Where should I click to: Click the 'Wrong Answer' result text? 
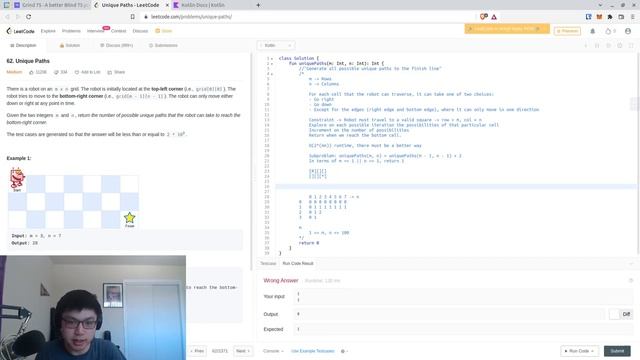(281, 281)
